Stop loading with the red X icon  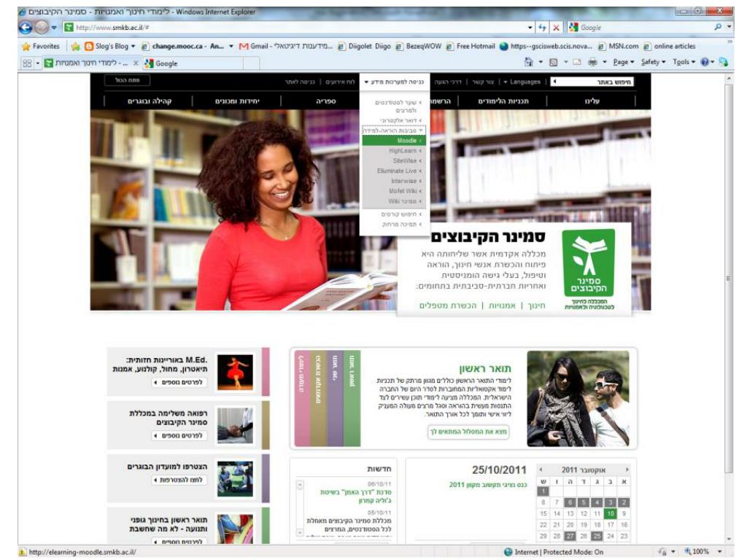click(x=555, y=28)
